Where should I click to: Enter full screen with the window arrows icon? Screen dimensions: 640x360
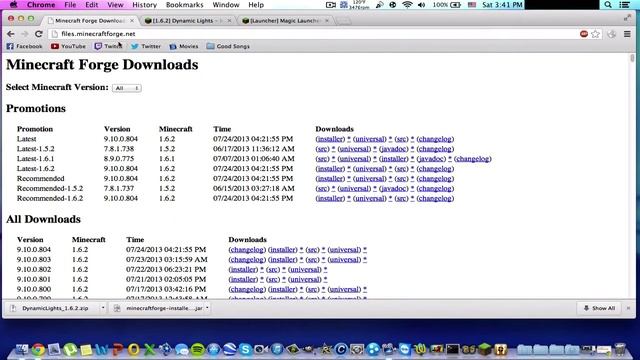(x=627, y=18)
